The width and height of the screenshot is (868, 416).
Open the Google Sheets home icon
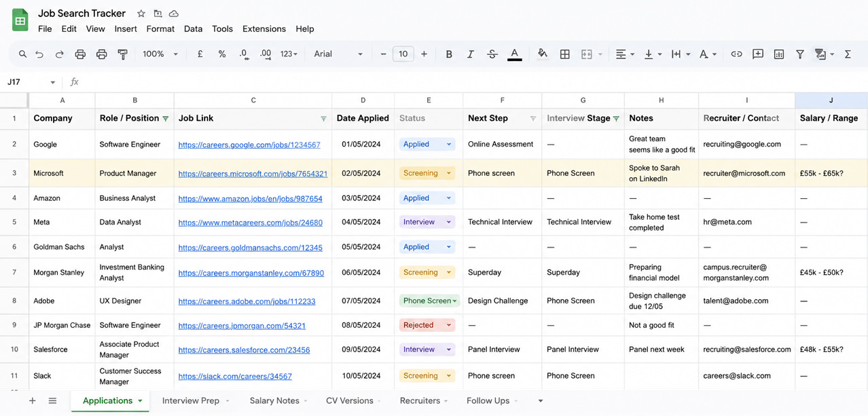coord(20,20)
